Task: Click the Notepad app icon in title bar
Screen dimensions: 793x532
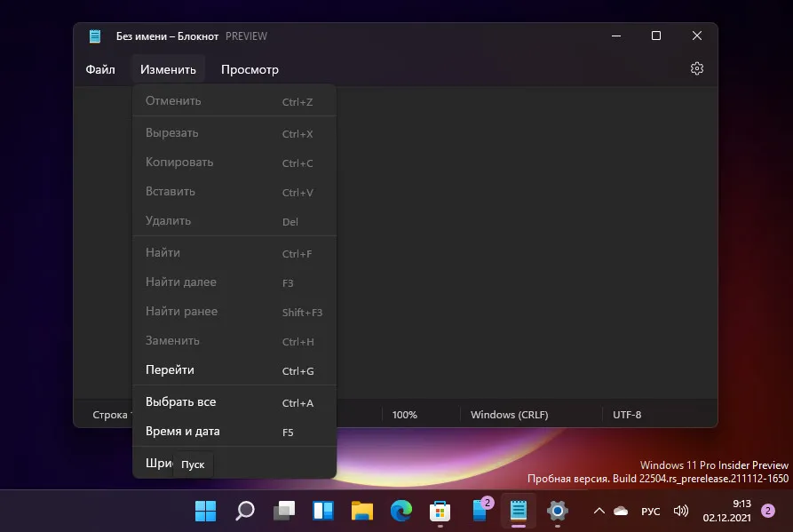Action: [x=95, y=36]
